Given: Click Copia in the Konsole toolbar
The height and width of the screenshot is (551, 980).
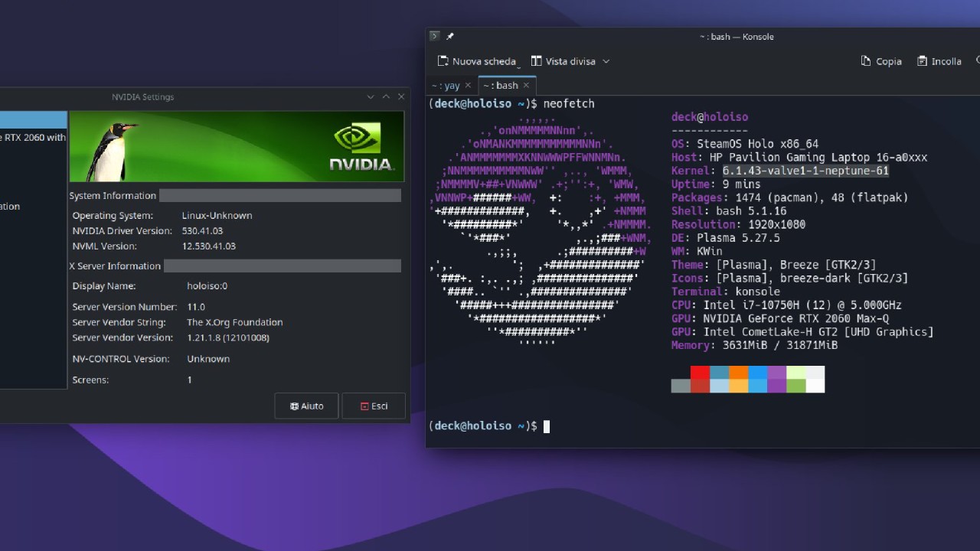Looking at the screenshot, I should click(881, 61).
